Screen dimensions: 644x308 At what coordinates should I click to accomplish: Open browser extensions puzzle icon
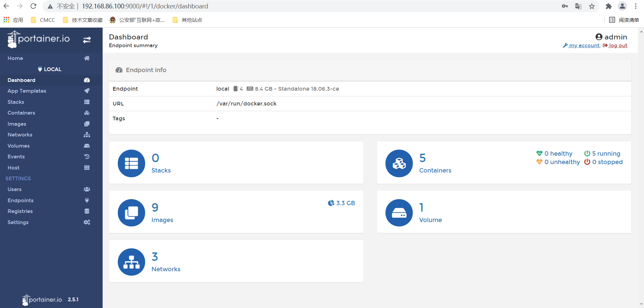point(609,6)
